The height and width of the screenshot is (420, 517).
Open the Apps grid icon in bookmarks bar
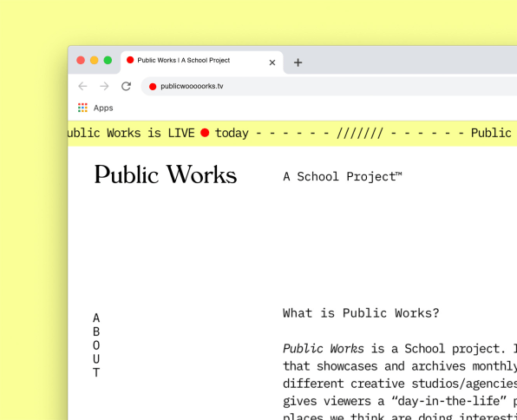(82, 108)
